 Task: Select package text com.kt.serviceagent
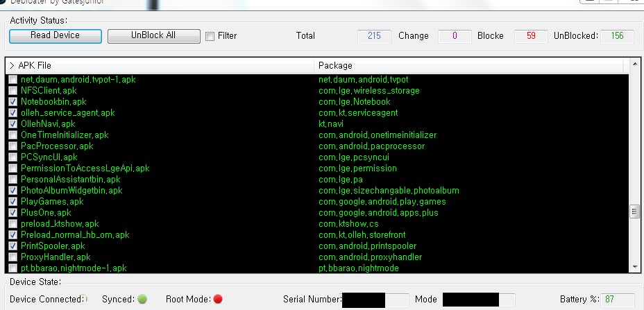point(358,112)
